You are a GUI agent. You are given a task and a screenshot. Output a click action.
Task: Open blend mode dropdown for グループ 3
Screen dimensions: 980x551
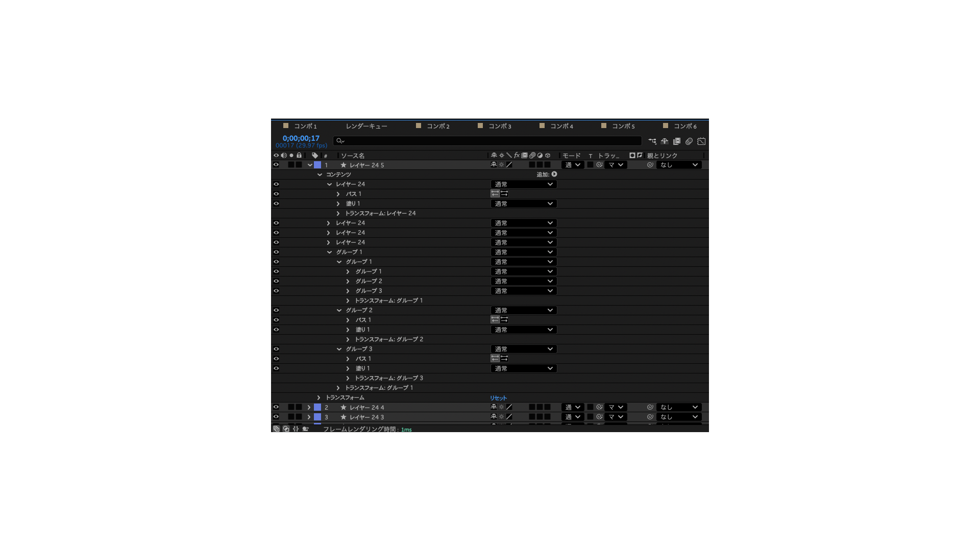click(524, 349)
